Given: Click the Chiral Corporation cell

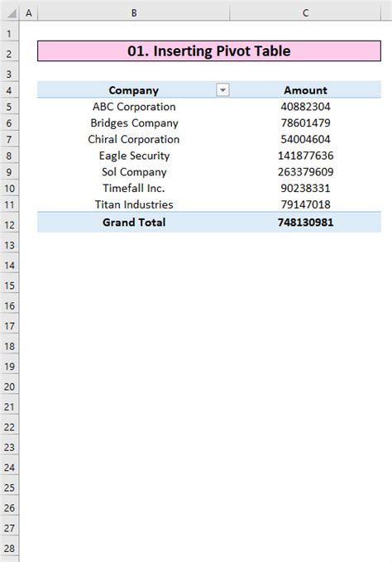Looking at the screenshot, I should pyautogui.click(x=133, y=139).
